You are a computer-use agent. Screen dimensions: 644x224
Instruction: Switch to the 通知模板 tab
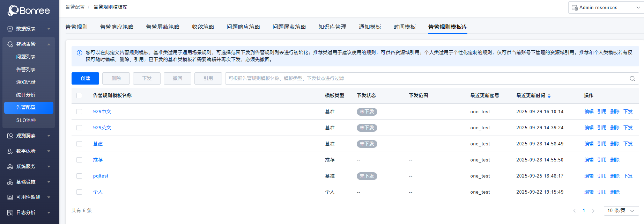(370, 27)
